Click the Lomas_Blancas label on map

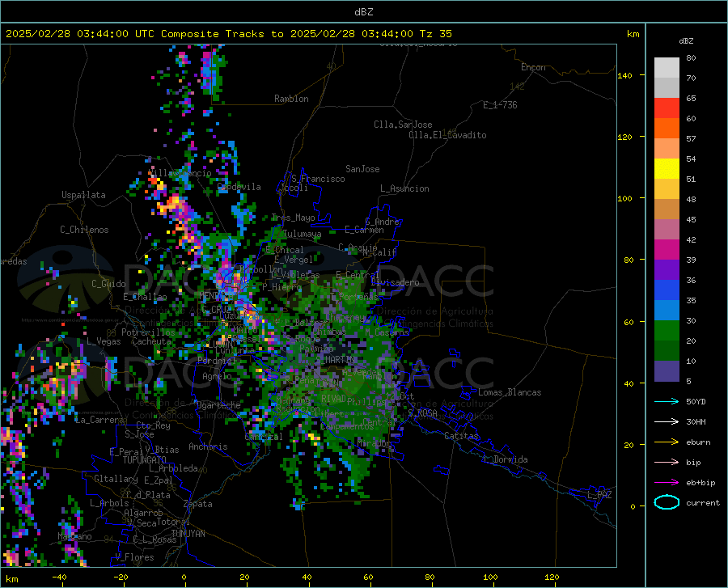[510, 392]
